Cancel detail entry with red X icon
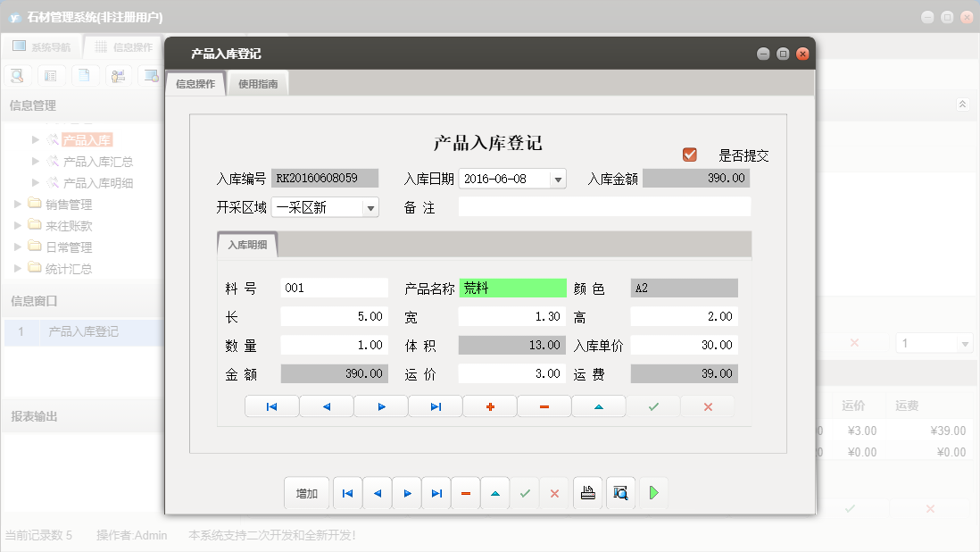Viewport: 980px width, 552px height. [x=707, y=406]
